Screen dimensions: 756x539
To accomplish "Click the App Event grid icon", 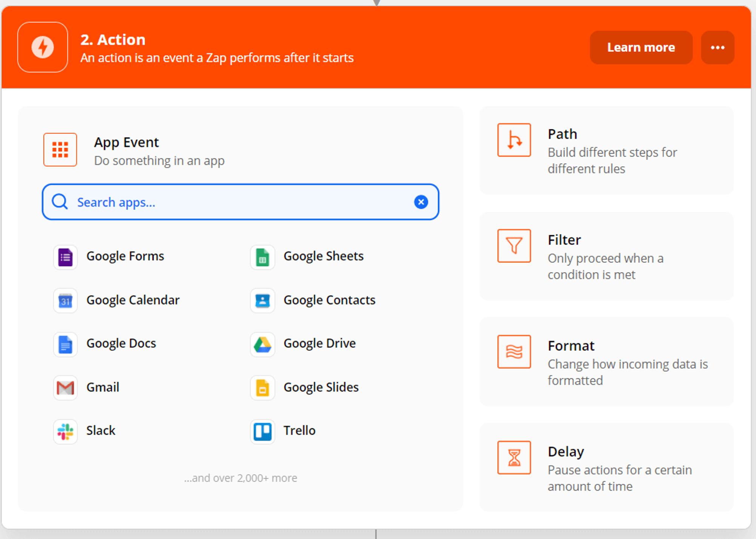I will tap(60, 150).
